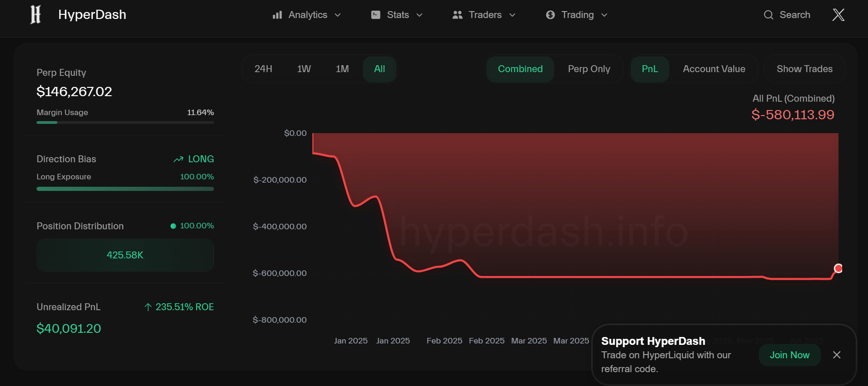Click the Analytics bar chart icon

[x=277, y=15]
